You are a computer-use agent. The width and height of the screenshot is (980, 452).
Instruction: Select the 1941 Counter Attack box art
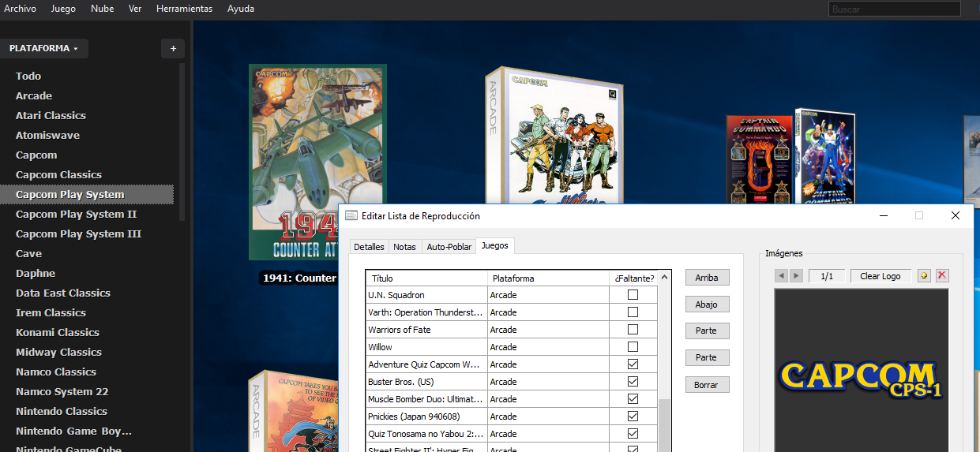[x=317, y=162]
